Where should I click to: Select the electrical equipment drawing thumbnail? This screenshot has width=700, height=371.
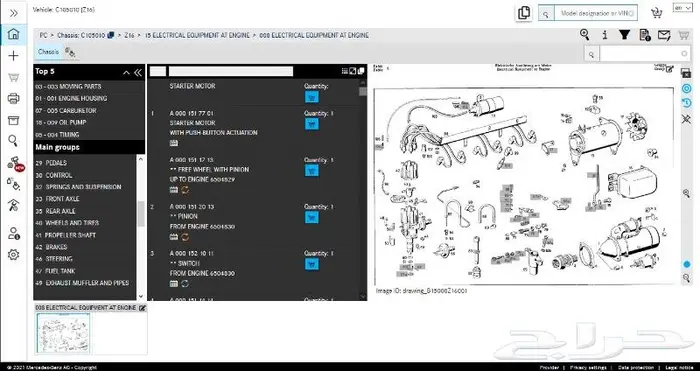63,333
